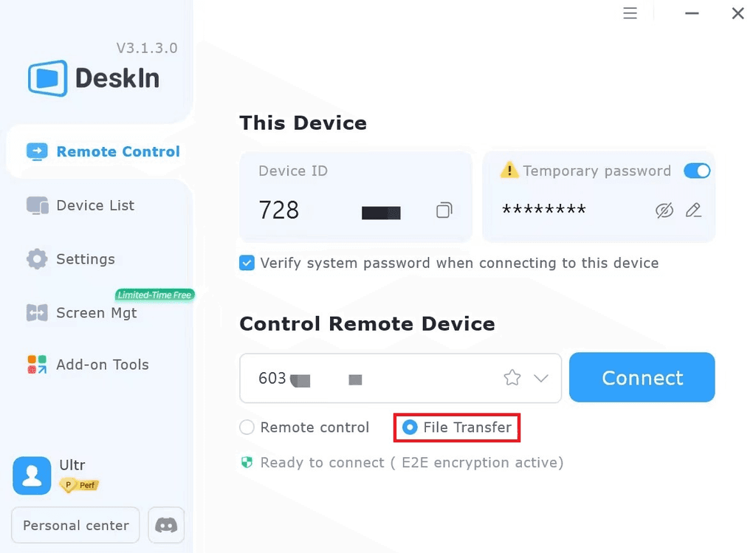Copy the Device ID
The image size is (756, 553).
(444, 210)
